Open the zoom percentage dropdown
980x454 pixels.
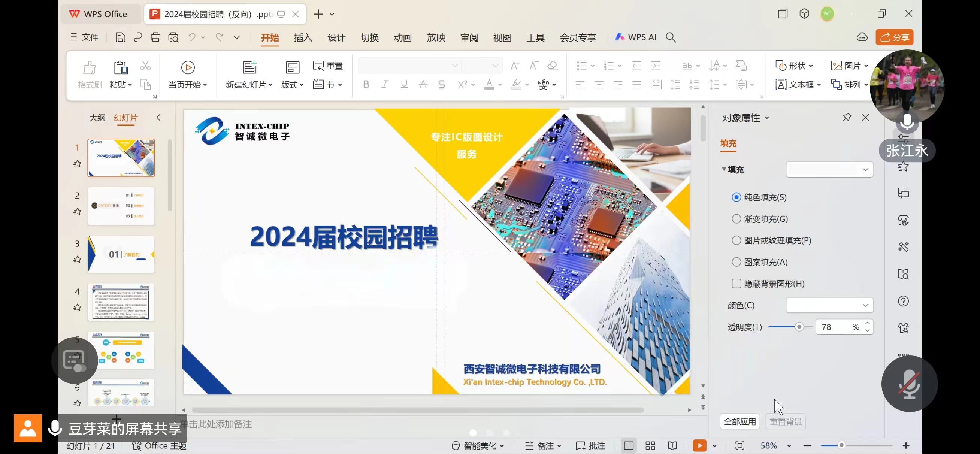point(789,446)
